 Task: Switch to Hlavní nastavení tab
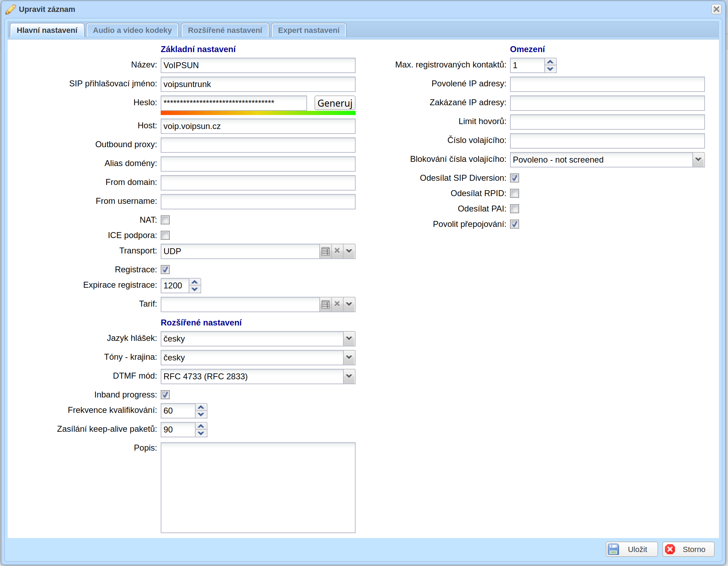pyautogui.click(x=47, y=30)
